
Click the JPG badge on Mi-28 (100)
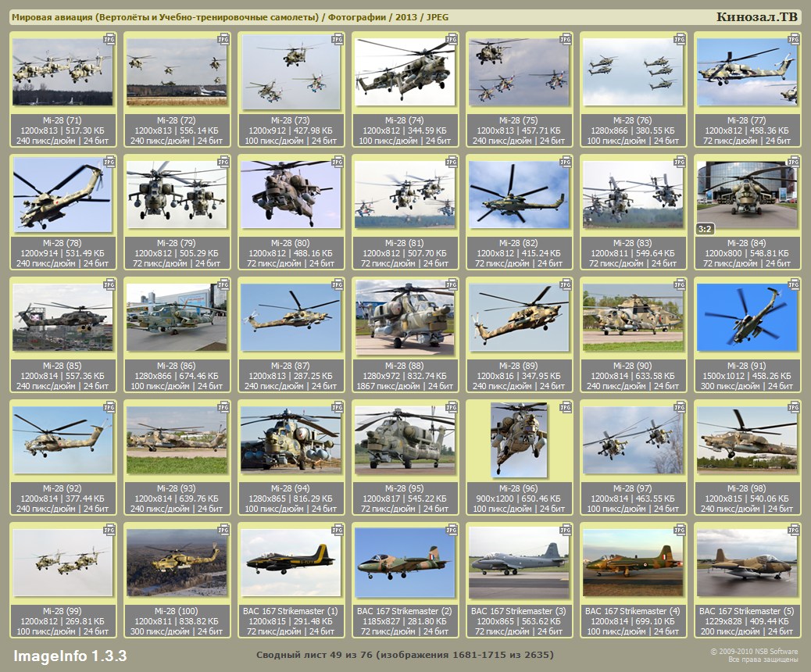point(223,530)
